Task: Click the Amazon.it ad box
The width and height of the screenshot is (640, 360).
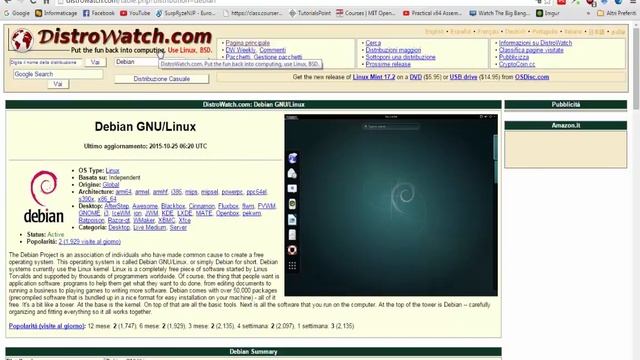Action: coord(565,149)
